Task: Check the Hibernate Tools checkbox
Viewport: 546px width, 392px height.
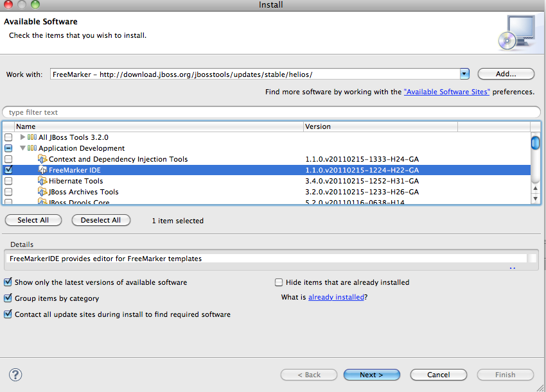Action: 8,181
